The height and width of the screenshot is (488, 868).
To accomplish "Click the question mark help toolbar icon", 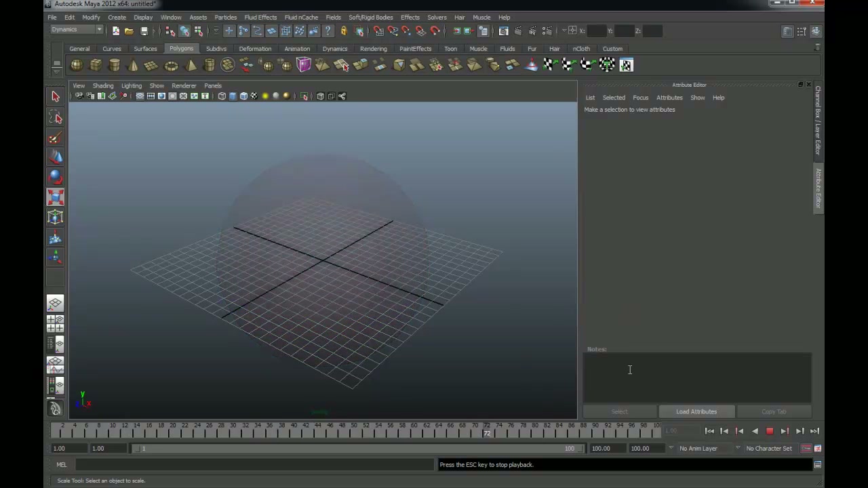I will tap(328, 30).
